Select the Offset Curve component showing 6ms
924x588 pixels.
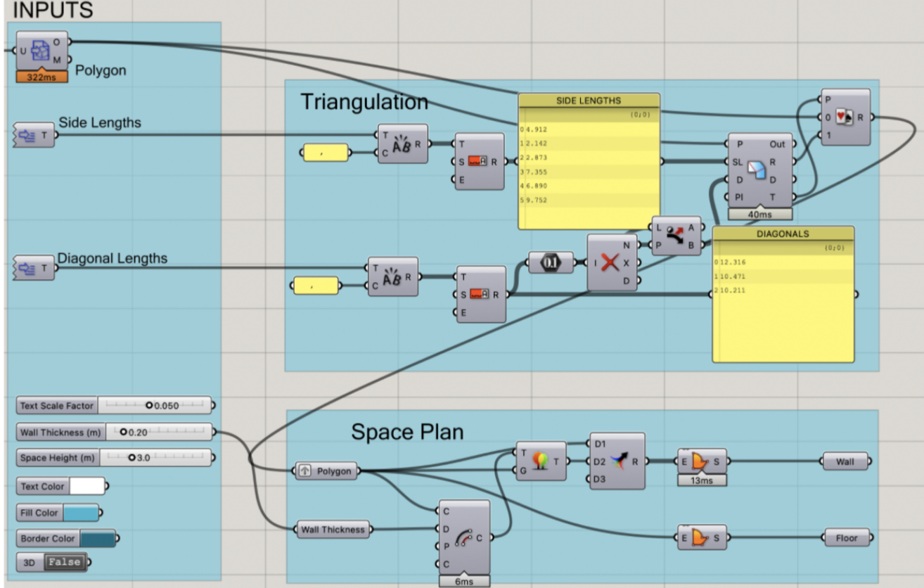(x=464, y=538)
